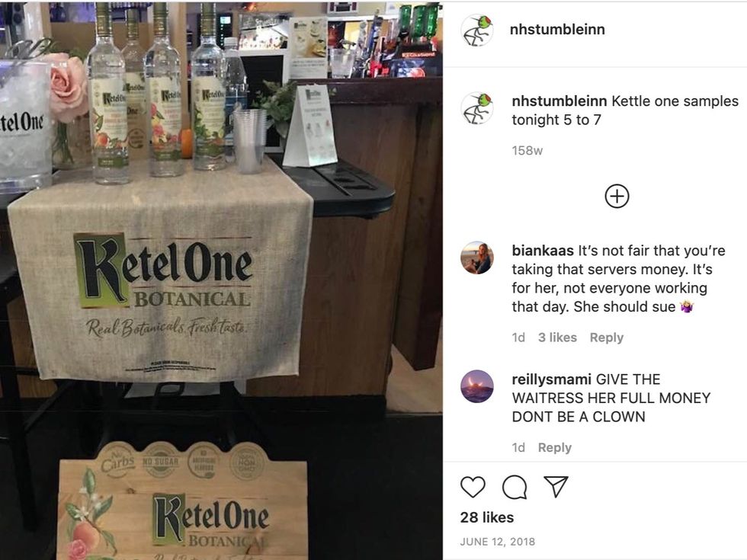Click nhstumbleinn avatar beside the caption
Viewport: 747px width, 560px height.
pyautogui.click(x=477, y=108)
